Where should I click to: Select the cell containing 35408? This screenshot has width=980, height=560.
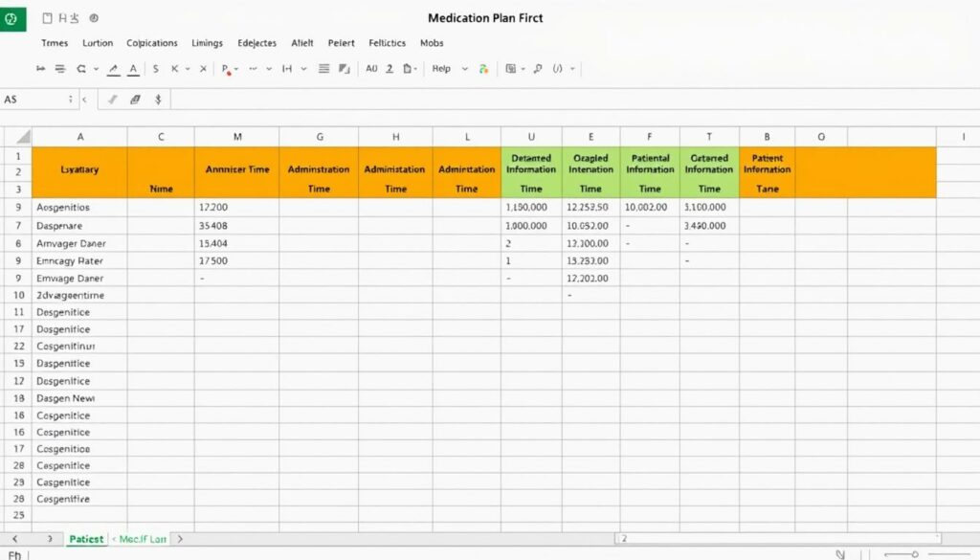(x=237, y=226)
